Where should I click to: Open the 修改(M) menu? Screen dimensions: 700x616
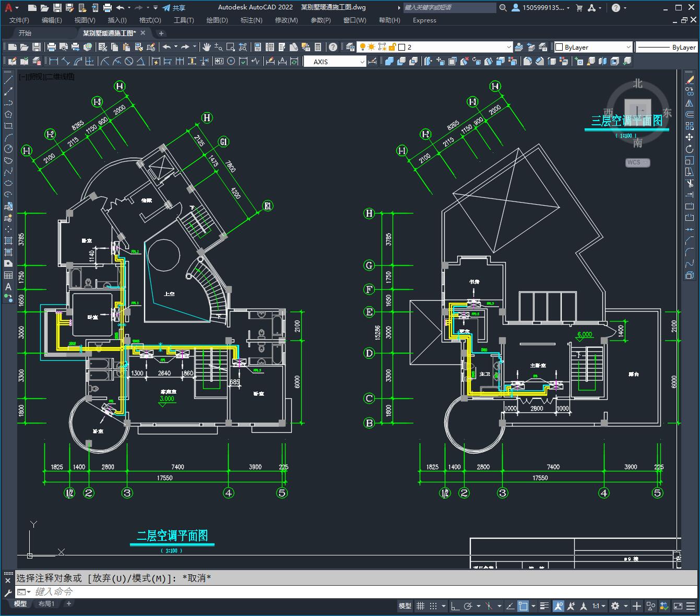(x=286, y=20)
